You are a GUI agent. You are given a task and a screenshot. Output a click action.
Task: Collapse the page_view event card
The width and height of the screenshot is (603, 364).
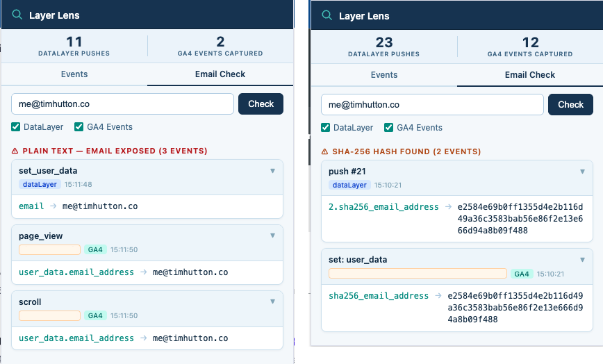(x=272, y=235)
